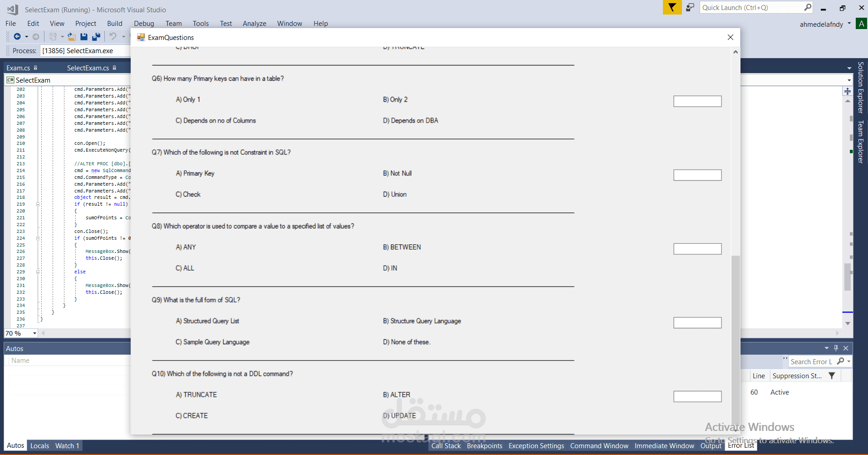
Task: Open the Team menu
Action: [174, 23]
